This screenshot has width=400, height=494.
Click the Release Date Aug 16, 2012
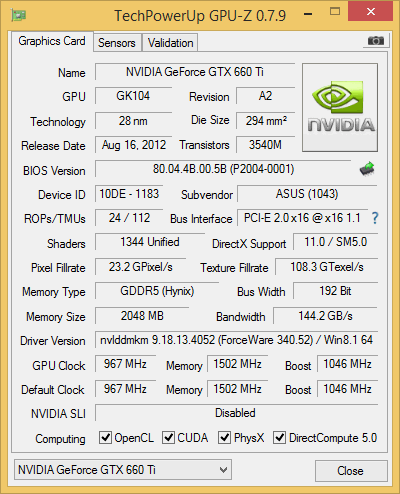point(133,145)
